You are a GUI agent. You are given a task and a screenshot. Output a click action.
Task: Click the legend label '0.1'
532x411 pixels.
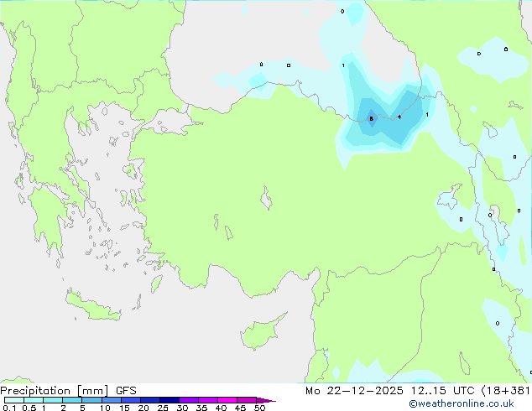[9, 408]
